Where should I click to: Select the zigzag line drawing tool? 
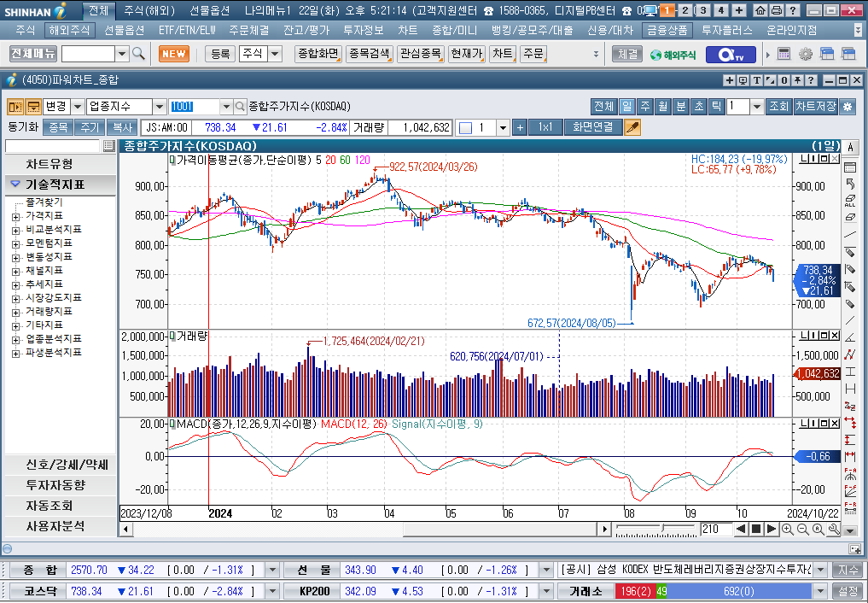tap(850, 354)
